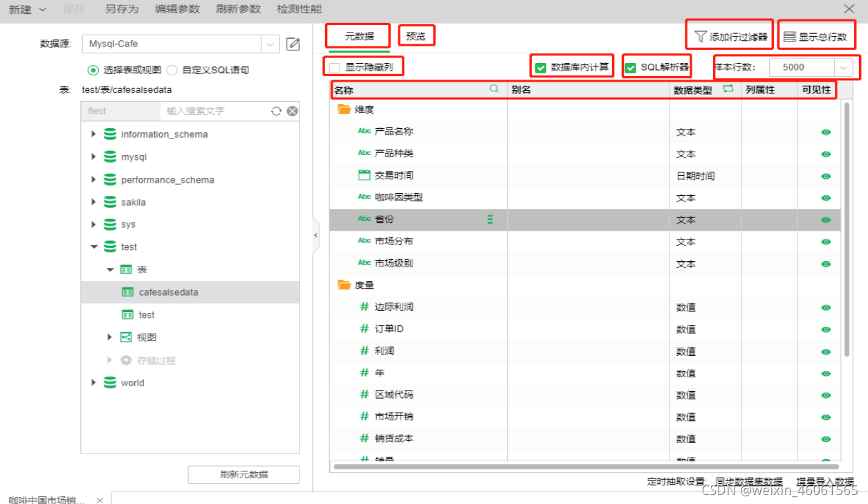Uncheck the SQL解析器 checkbox
Screen dimensions: 868x504
point(631,68)
